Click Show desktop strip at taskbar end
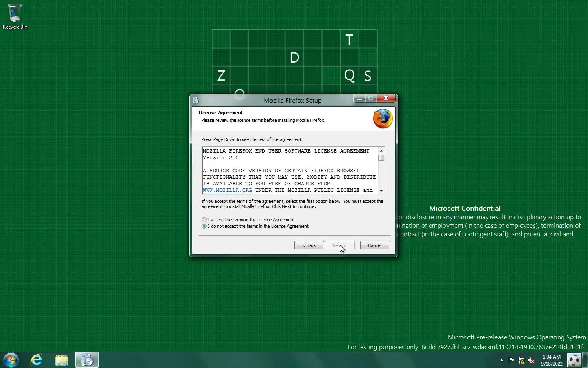 pos(585,360)
